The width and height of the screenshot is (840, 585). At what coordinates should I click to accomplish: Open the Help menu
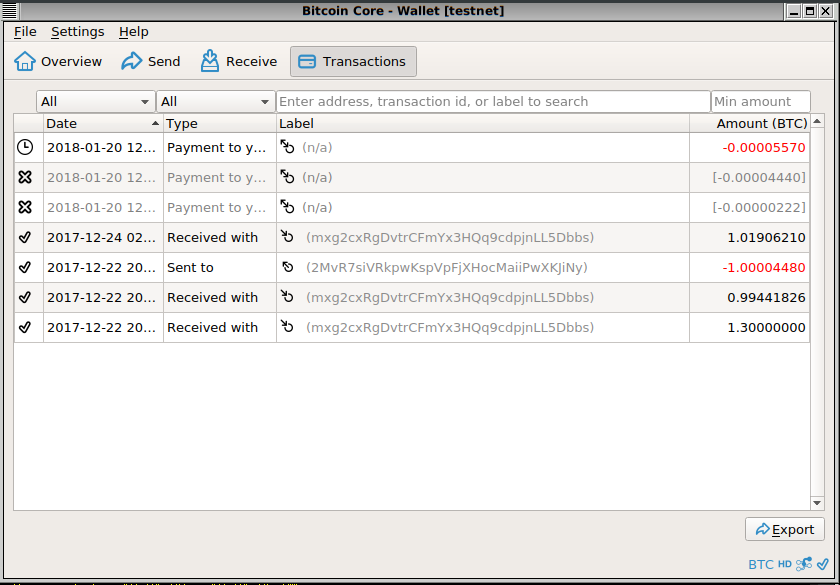coord(133,32)
